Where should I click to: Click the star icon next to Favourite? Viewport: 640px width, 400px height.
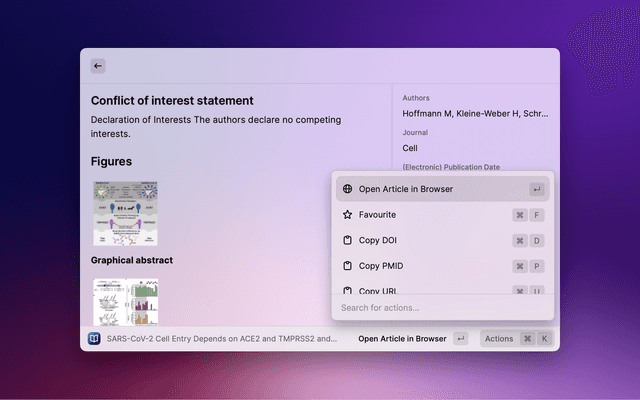tap(347, 215)
